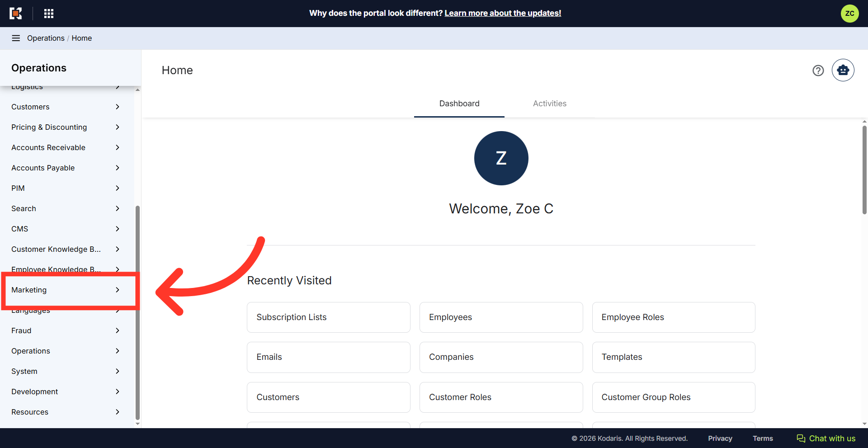Click the Chat with us icon
Screen dimensions: 868x448
point(801,439)
